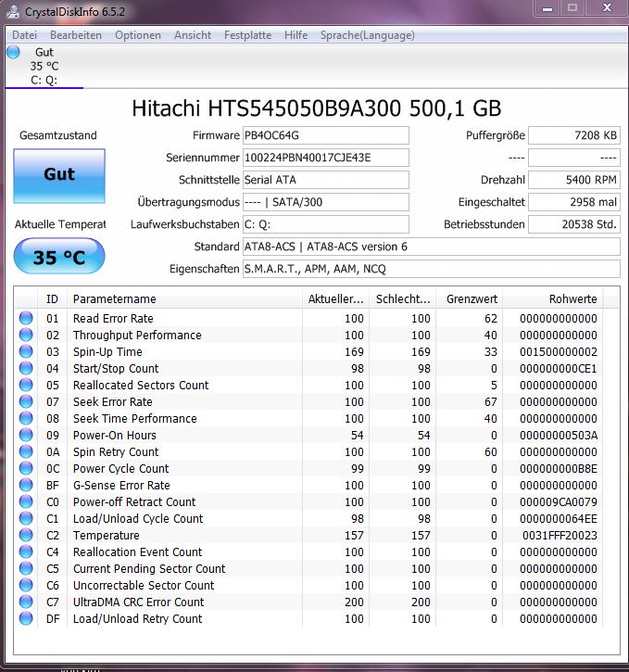Open the Ansicht menu
Viewport: 629px width, 672px height.
[193, 35]
